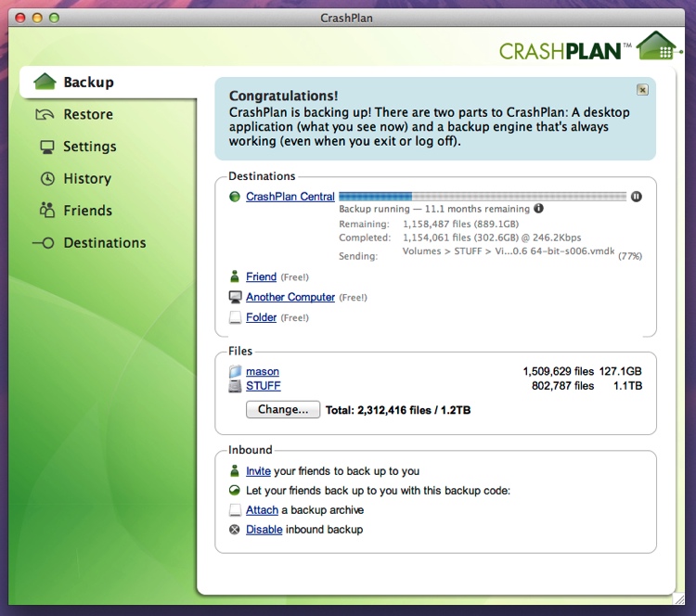Click the CrashPlan Central backup progress bar
696x616 pixels.
(x=482, y=196)
